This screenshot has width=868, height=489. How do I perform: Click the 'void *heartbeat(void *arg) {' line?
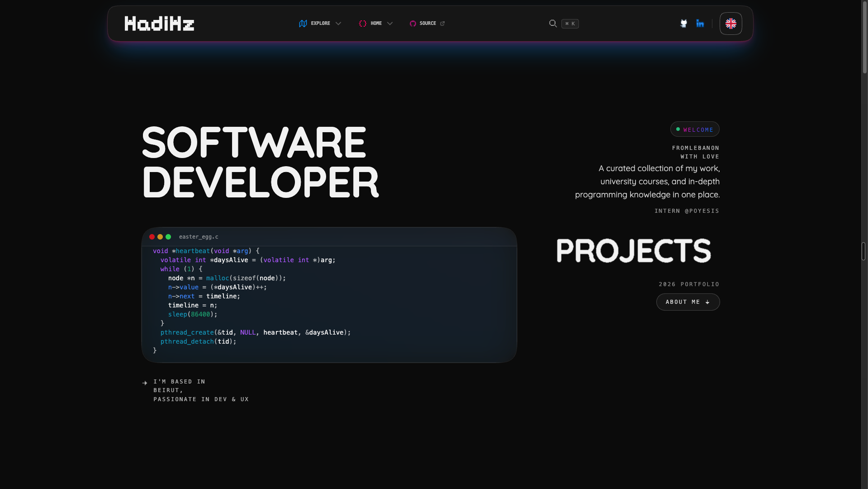(x=206, y=251)
